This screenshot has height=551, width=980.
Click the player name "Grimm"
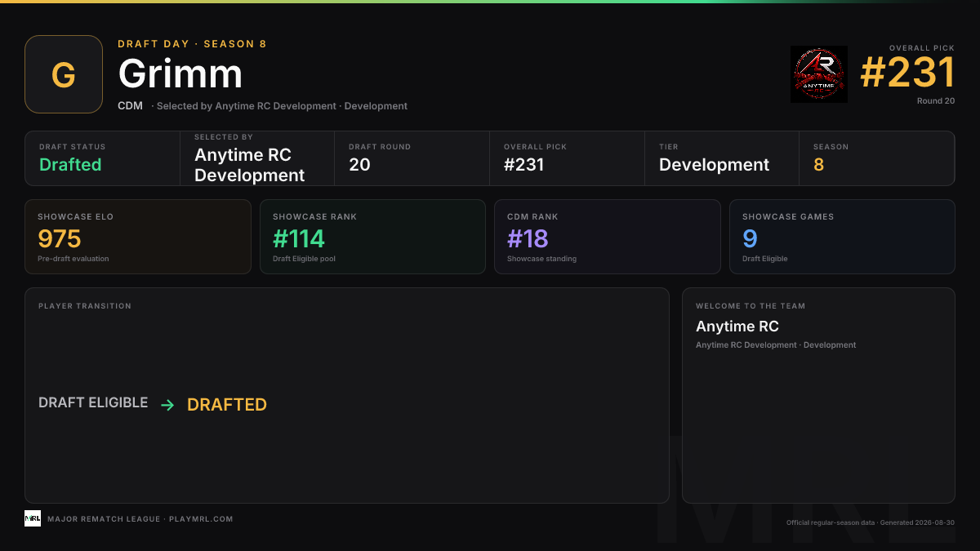pos(180,74)
